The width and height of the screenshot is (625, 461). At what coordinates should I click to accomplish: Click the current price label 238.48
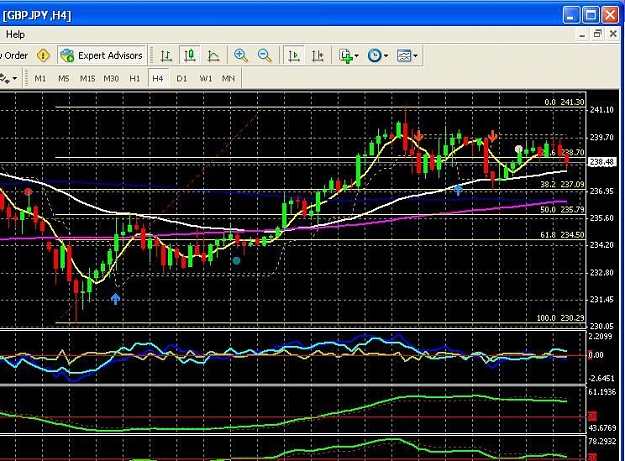[x=602, y=163]
